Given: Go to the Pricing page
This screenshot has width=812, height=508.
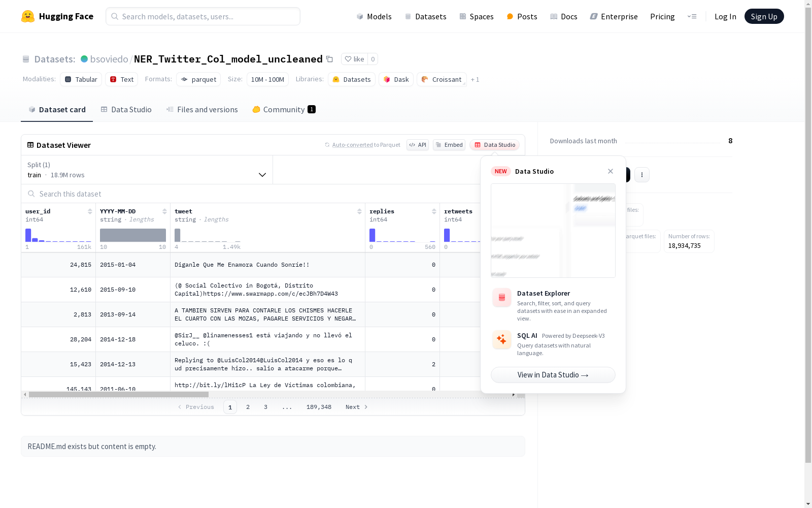Looking at the screenshot, I should tap(662, 16).
